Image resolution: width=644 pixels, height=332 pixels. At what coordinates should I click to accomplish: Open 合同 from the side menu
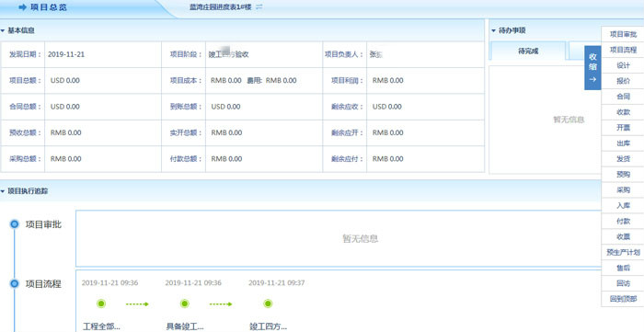click(623, 97)
